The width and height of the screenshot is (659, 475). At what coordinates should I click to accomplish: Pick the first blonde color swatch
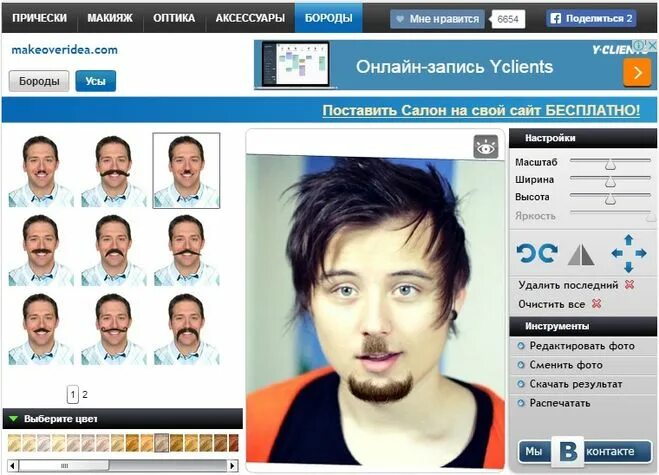[x=14, y=443]
